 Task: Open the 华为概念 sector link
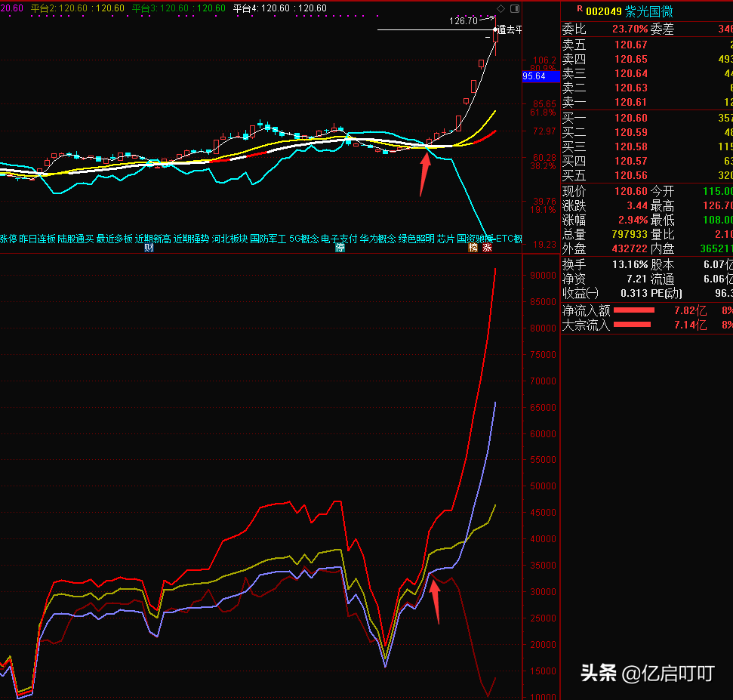pos(377,239)
